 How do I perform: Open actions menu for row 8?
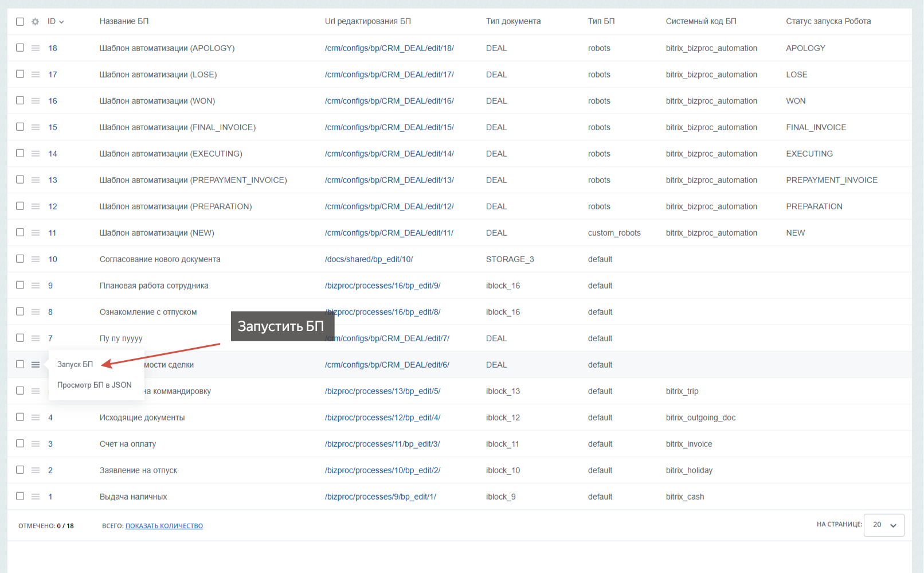coord(36,312)
